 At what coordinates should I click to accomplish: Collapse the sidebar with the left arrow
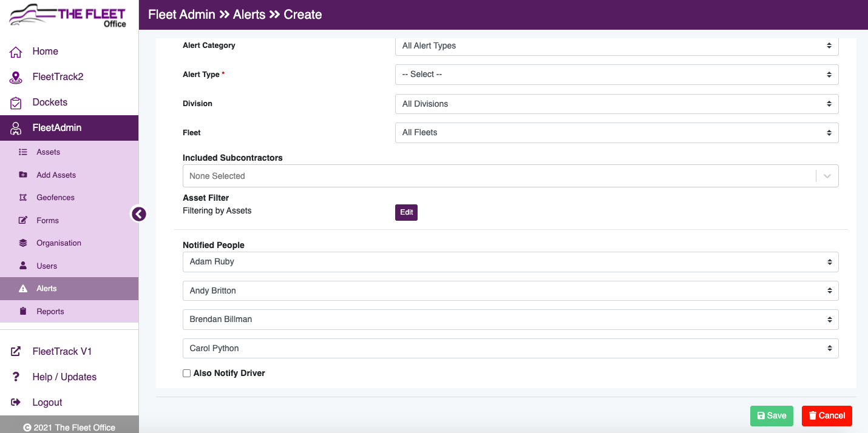[139, 214]
